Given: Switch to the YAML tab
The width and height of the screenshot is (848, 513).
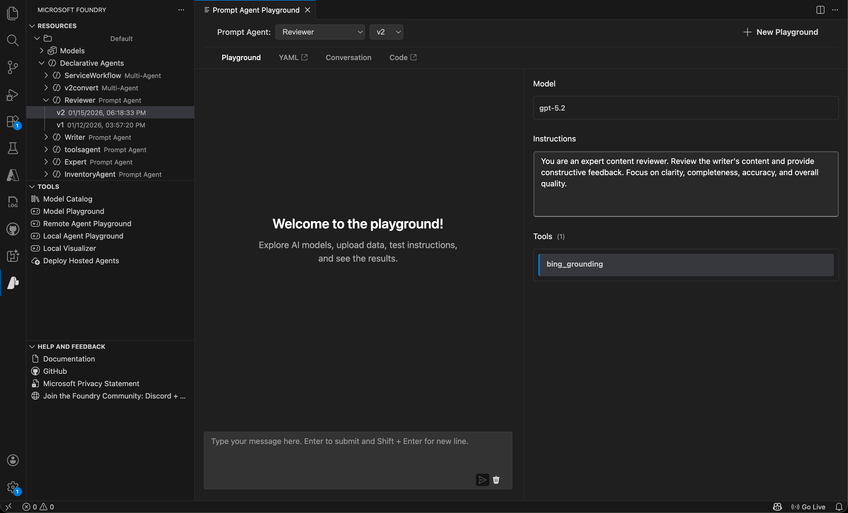Looking at the screenshot, I should click(293, 58).
